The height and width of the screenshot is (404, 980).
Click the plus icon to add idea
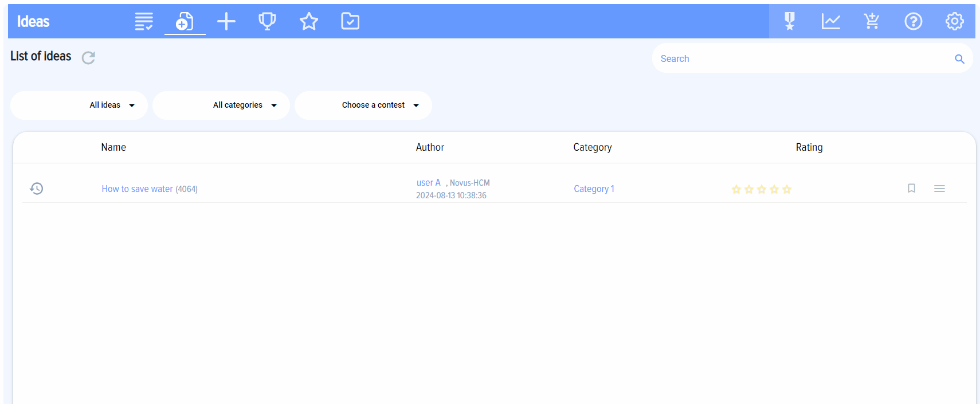226,22
